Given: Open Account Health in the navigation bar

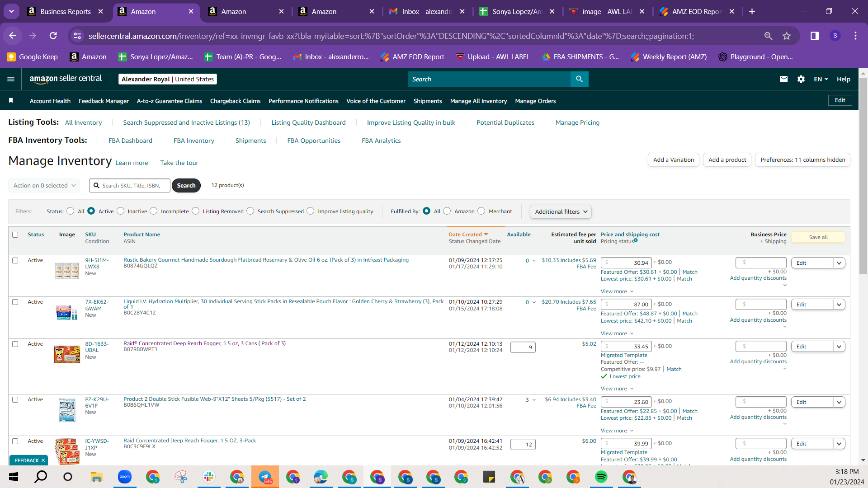Looking at the screenshot, I should (50, 101).
